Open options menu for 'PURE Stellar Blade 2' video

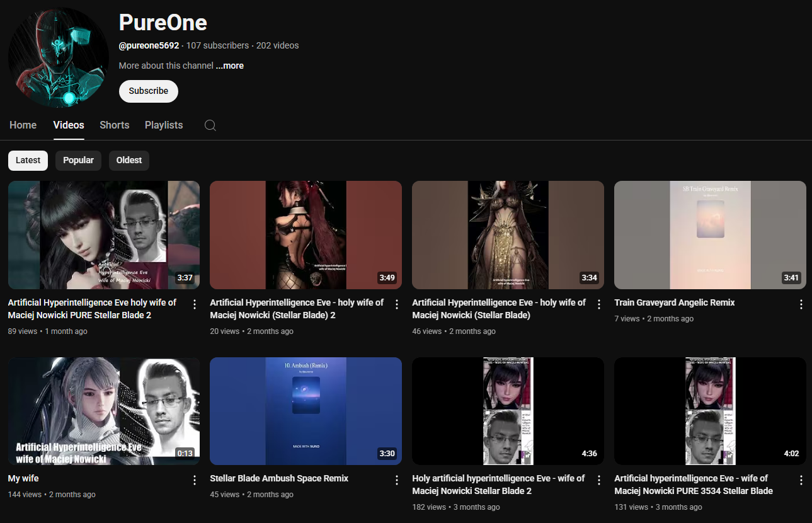point(195,304)
